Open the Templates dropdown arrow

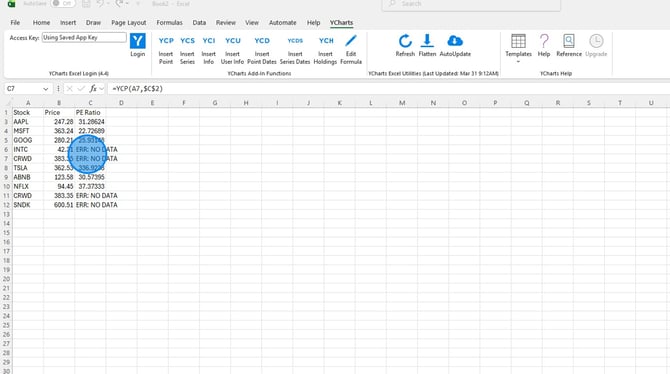[x=518, y=62]
